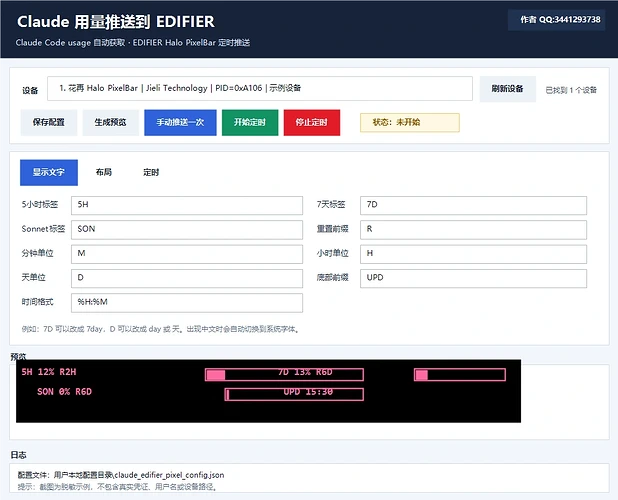Click the 底部前缀 input field with UPD

pyautogui.click(x=473, y=279)
